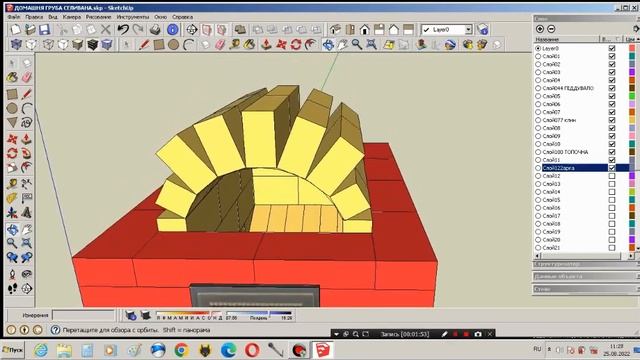Toggle visibility checkbox of Слой077 клин
This screenshot has width=640, height=360.
(x=612, y=120)
